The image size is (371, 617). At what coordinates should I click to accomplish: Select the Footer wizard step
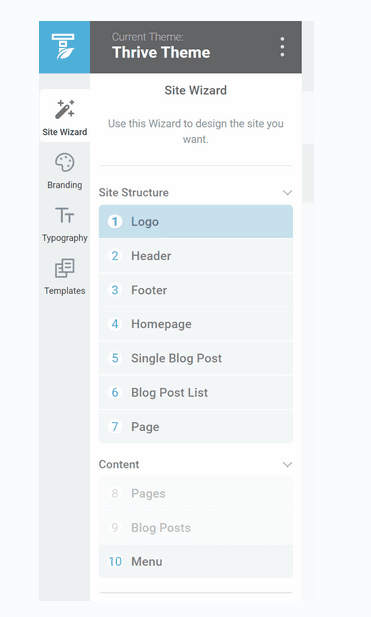[196, 290]
